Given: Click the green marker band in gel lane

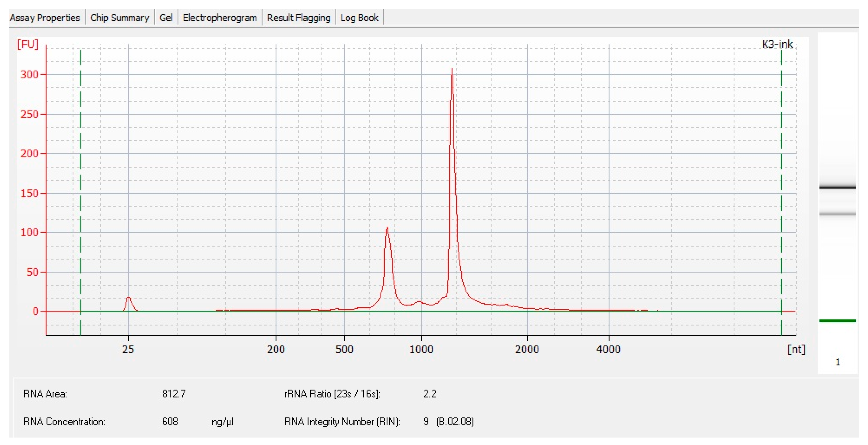Looking at the screenshot, I should (x=837, y=321).
